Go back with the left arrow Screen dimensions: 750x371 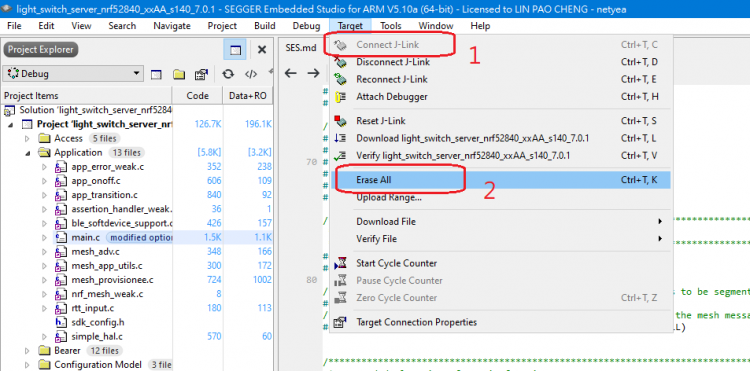tap(291, 73)
